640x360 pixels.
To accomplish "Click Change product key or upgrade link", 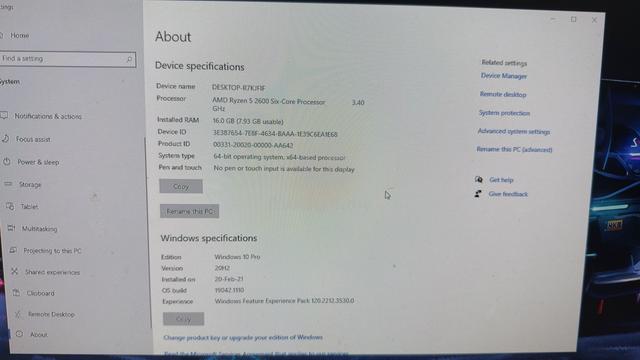I will 243,338.
